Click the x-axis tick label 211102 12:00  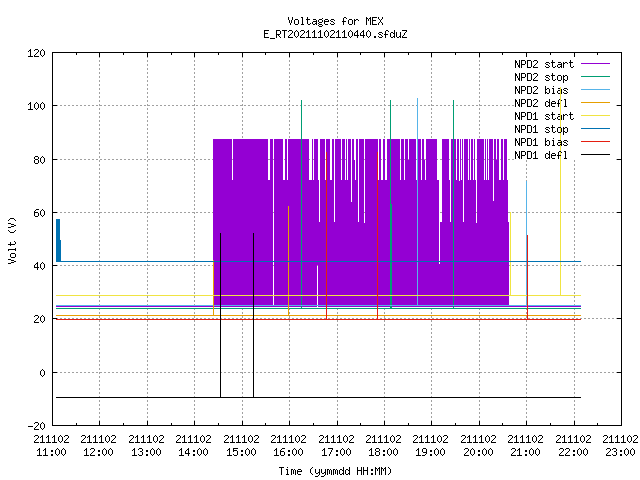tap(98, 446)
